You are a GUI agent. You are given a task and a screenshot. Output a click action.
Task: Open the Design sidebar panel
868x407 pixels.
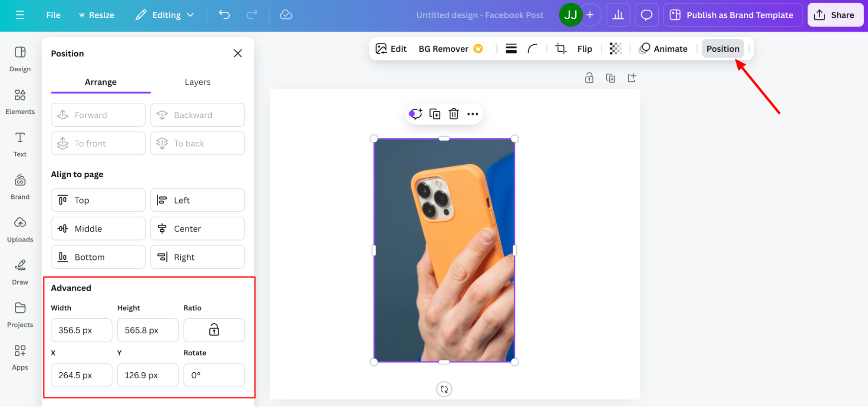20,59
